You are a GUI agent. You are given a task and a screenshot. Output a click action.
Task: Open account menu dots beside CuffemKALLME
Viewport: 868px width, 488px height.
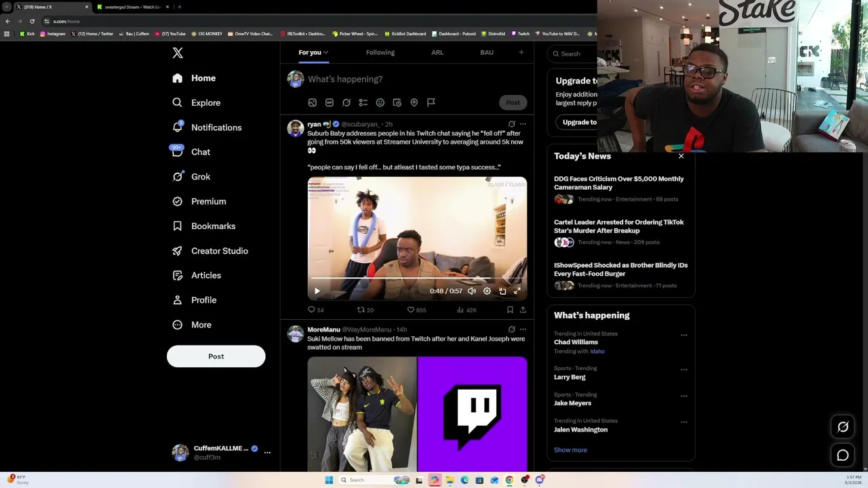tap(267, 452)
